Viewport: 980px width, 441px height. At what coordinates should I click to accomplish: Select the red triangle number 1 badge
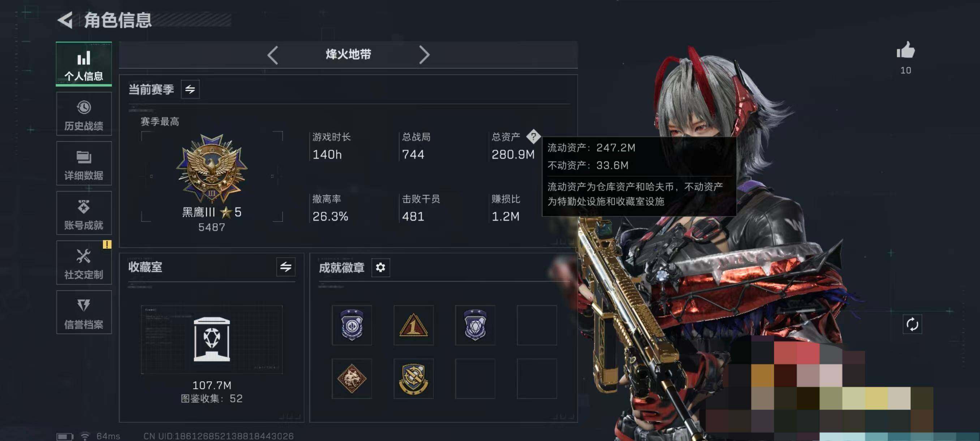point(413,325)
